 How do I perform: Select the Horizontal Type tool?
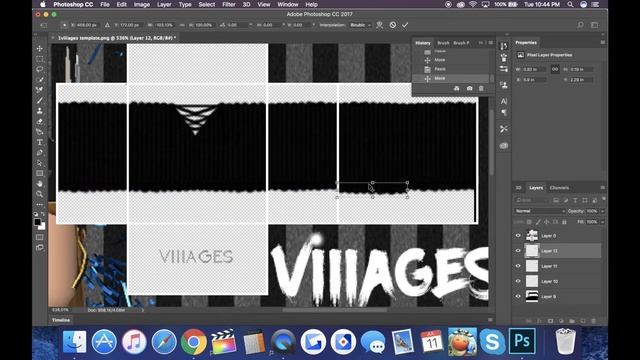click(x=40, y=142)
